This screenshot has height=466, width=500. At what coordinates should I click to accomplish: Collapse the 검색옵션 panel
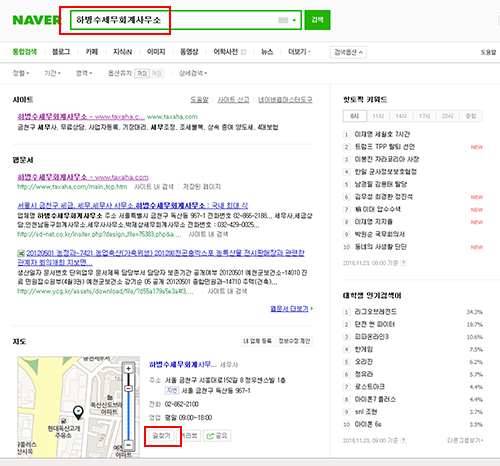(x=348, y=52)
